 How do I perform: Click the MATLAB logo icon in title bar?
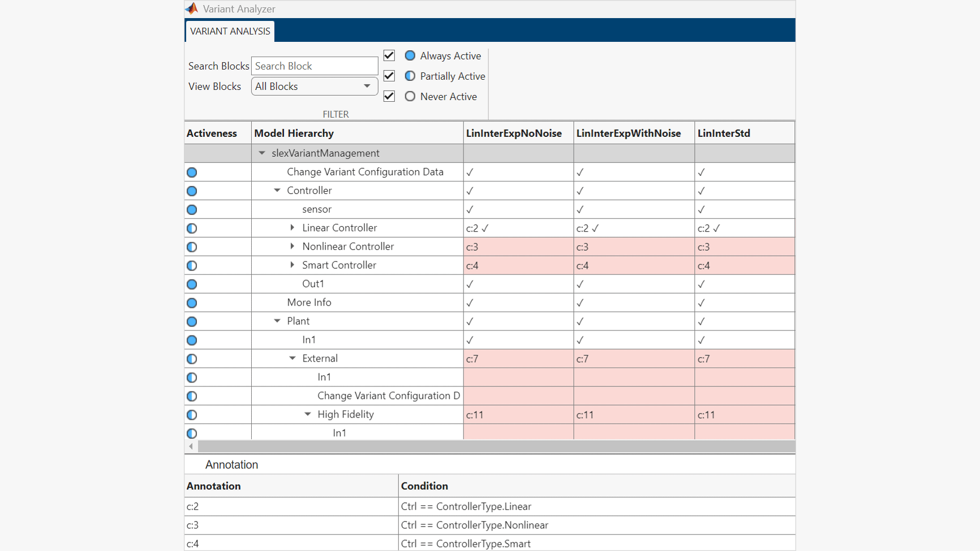click(x=192, y=8)
